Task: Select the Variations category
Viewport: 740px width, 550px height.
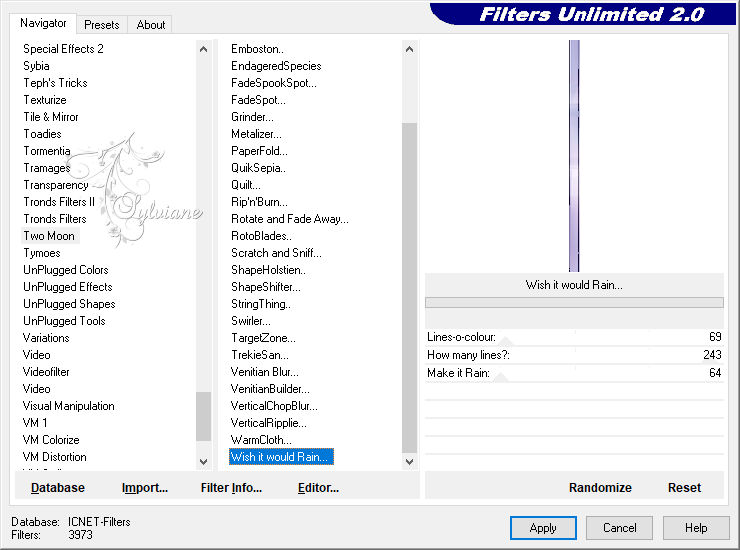Action: click(x=46, y=338)
